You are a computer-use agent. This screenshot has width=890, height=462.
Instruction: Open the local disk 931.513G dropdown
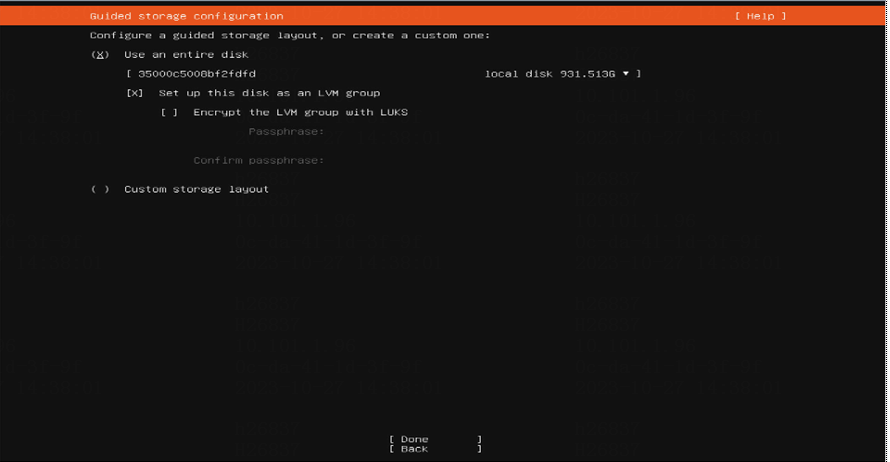(x=384, y=74)
